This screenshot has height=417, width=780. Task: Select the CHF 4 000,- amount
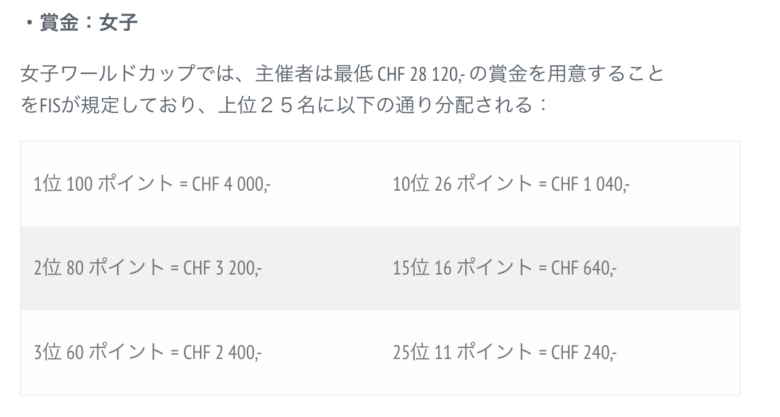tap(225, 185)
